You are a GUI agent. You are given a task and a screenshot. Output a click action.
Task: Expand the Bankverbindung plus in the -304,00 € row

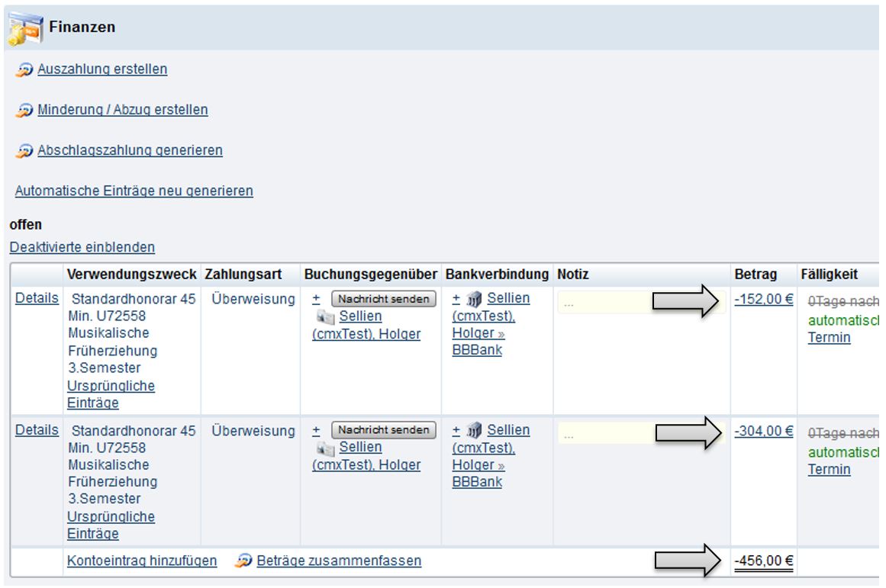456,430
